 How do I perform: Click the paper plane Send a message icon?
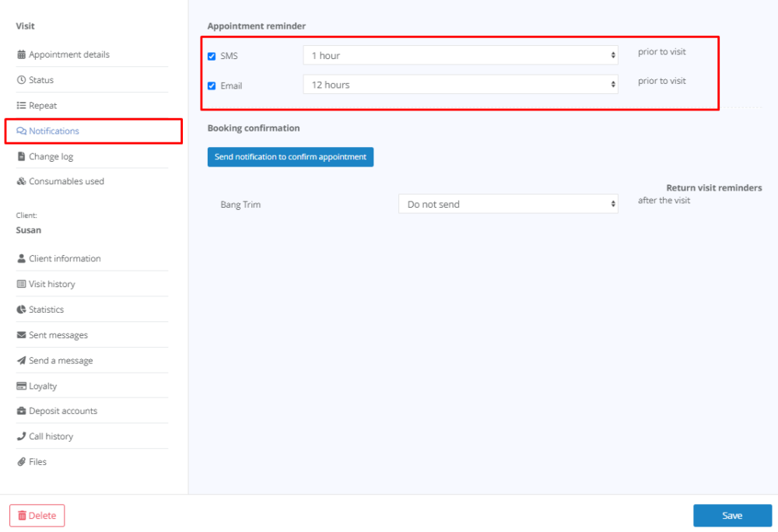point(21,361)
